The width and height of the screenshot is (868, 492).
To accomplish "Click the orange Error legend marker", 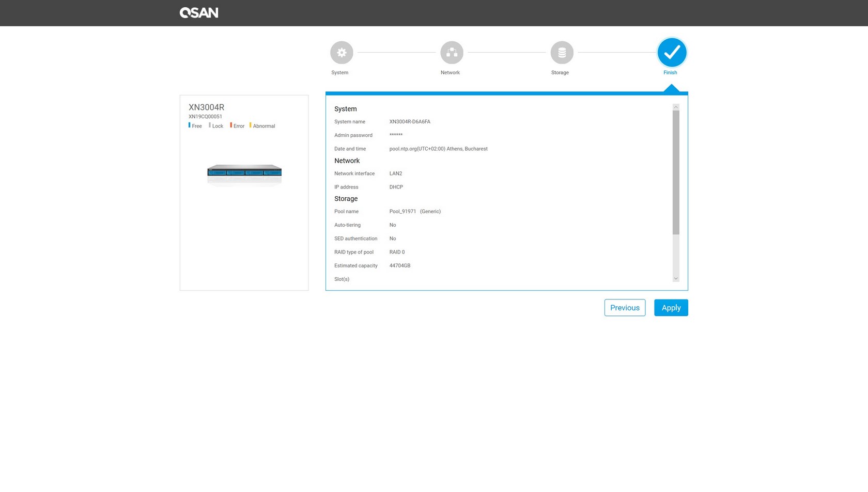I will click(231, 125).
